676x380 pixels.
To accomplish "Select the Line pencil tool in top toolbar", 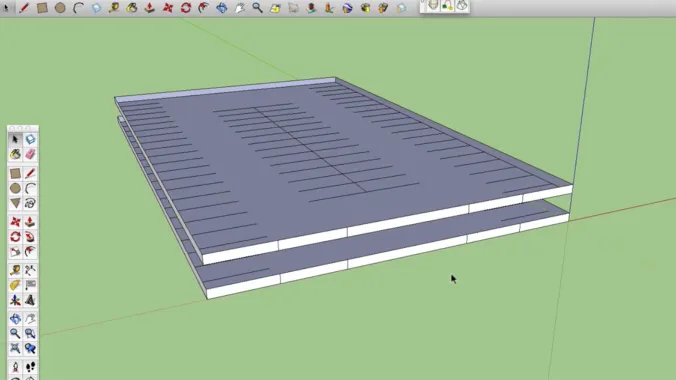I will [24, 7].
